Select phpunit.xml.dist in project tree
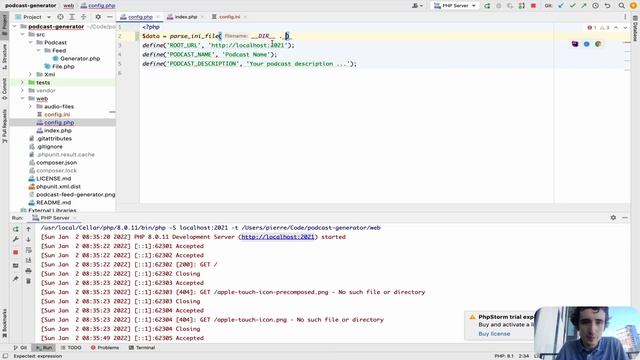This screenshot has width=640, height=360. 58,187
